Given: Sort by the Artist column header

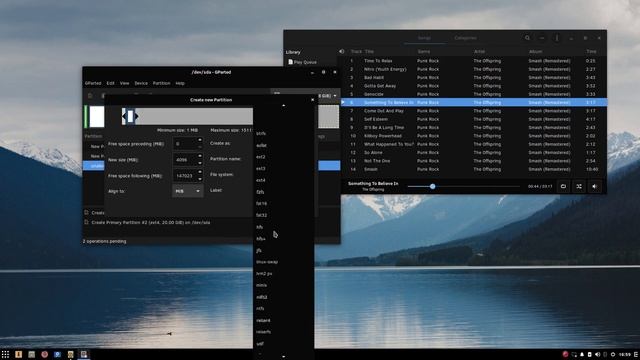Looking at the screenshot, I should [479, 51].
